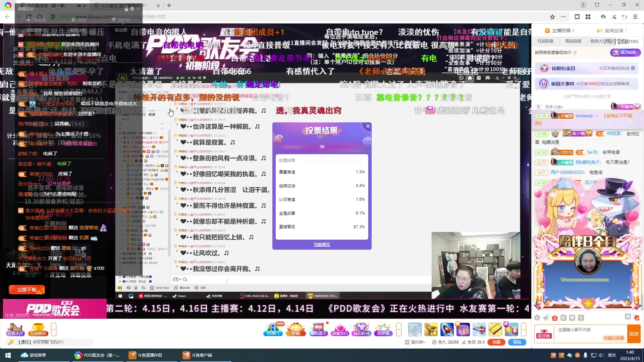
Task: Open the 祈福 blessing icon
Action: 296,329
